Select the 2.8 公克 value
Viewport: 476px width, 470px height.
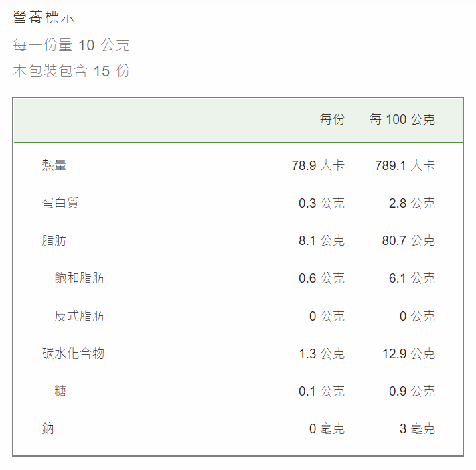[x=412, y=203]
